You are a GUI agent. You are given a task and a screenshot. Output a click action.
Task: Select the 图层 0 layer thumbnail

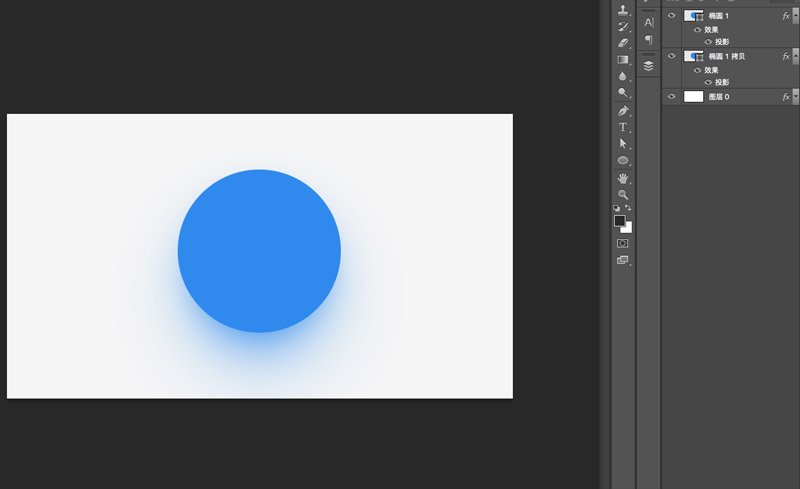tap(693, 96)
